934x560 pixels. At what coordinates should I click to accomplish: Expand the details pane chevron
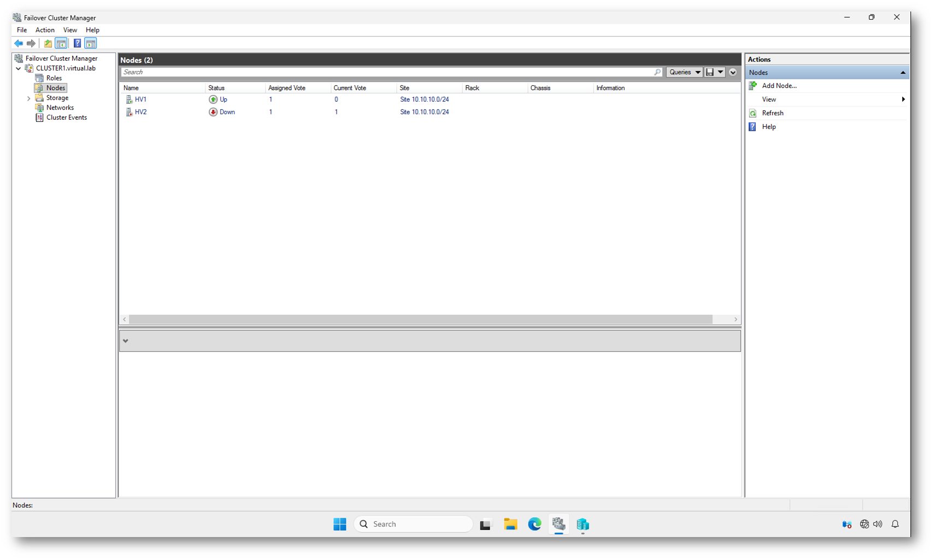126,341
